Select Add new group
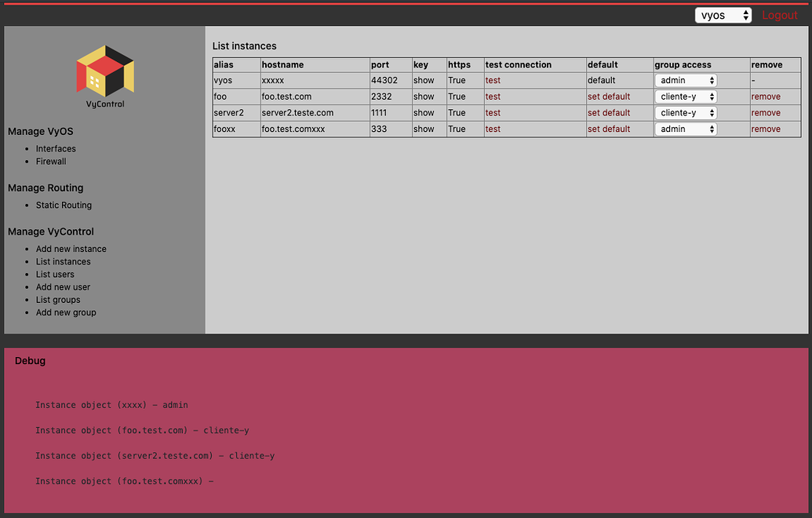Image resolution: width=812 pixels, height=518 pixels. pos(66,312)
